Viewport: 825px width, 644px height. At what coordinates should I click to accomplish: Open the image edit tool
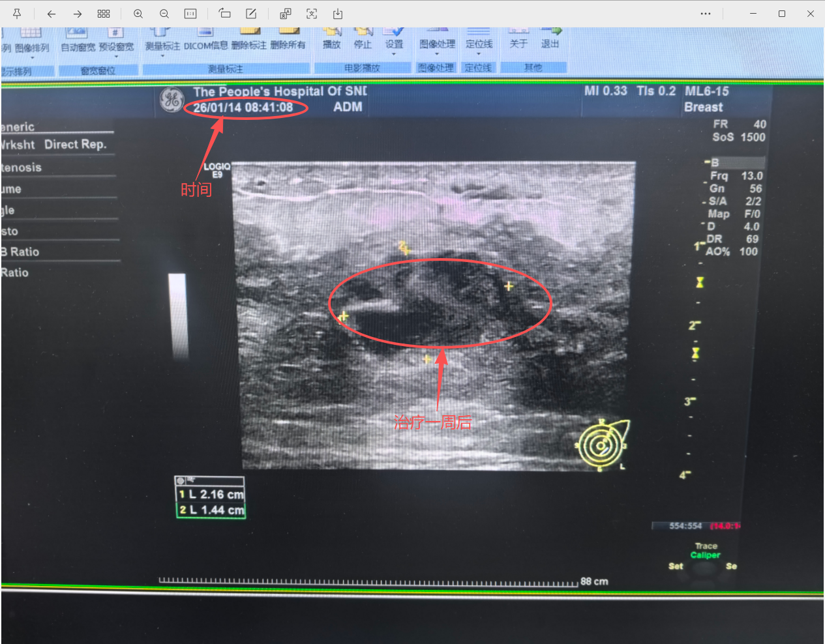pos(251,14)
